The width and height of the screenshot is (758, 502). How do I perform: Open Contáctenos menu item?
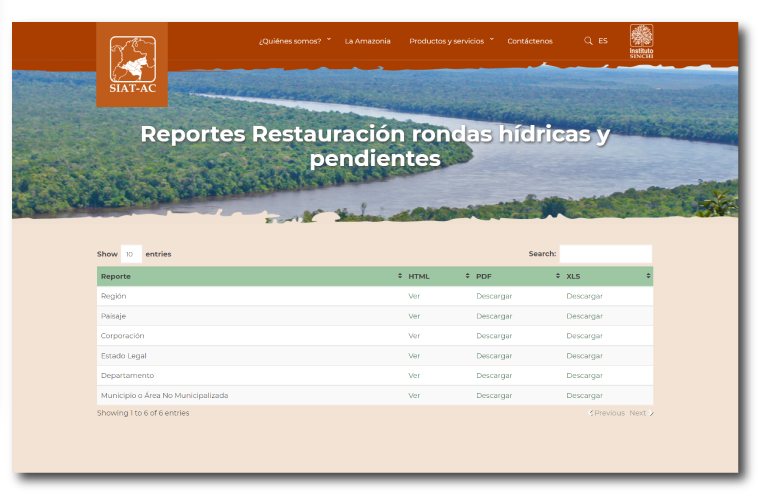tap(530, 41)
